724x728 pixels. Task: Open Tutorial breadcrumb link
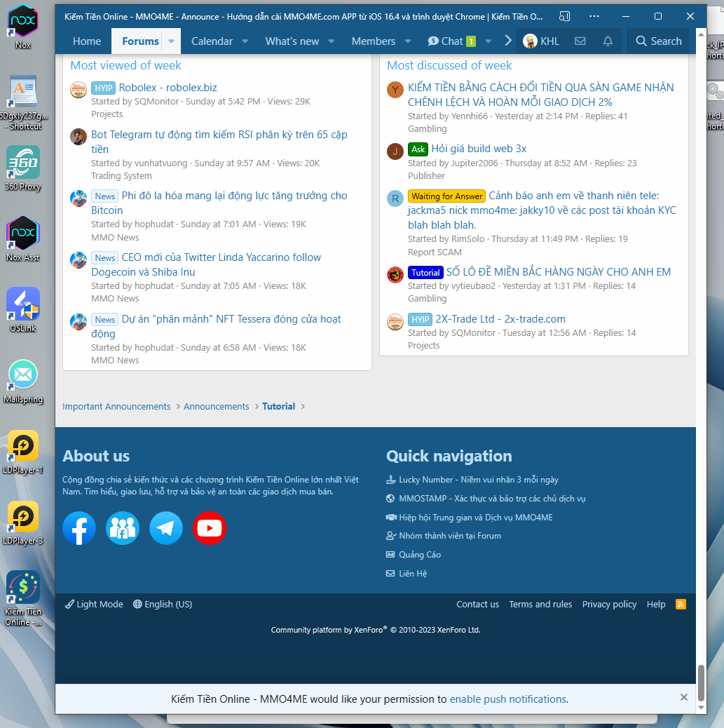[x=278, y=406]
